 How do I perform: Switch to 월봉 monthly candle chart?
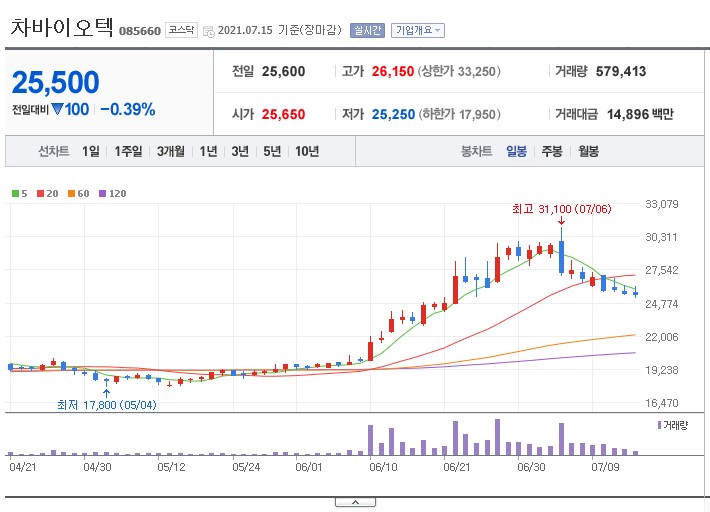[x=588, y=151]
